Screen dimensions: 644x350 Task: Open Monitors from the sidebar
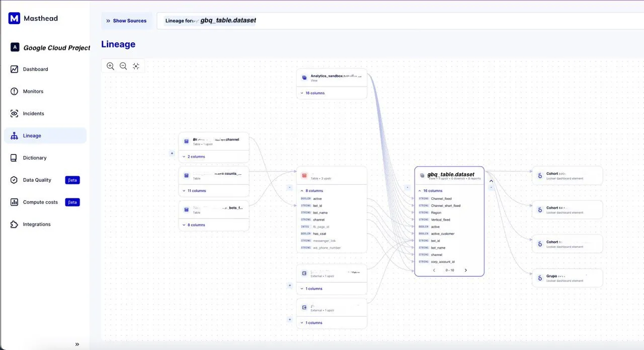(33, 91)
